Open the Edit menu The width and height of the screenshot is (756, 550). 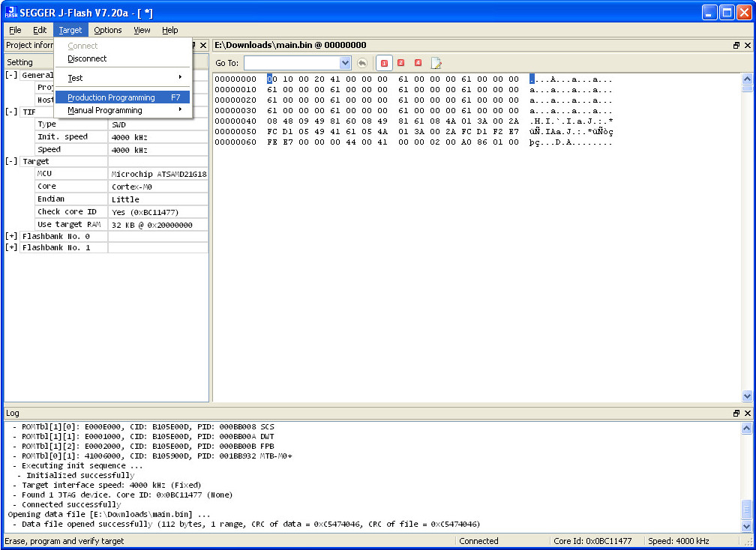(x=40, y=30)
